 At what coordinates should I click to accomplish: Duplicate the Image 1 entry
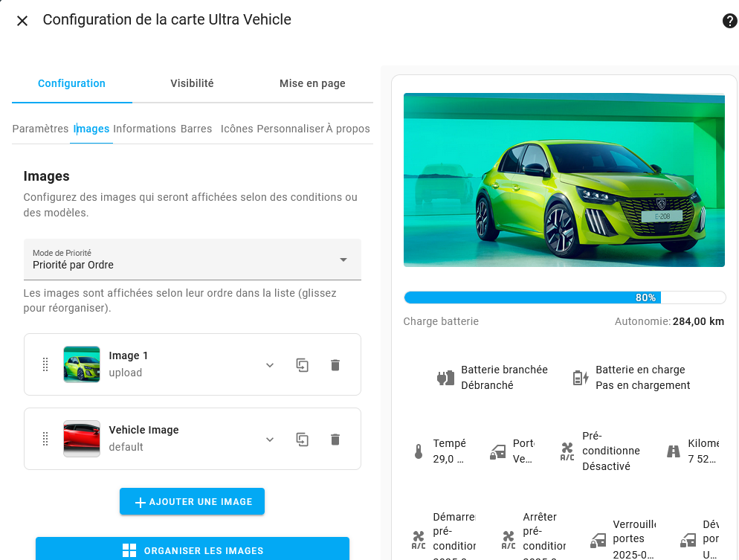pyautogui.click(x=302, y=365)
